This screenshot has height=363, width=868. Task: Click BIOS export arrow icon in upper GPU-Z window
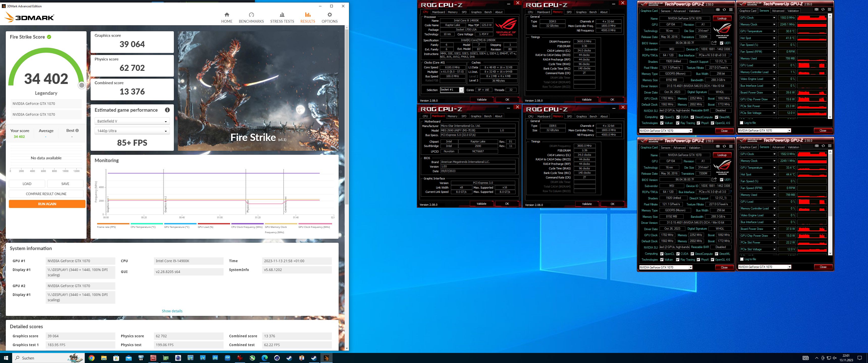[x=714, y=43]
